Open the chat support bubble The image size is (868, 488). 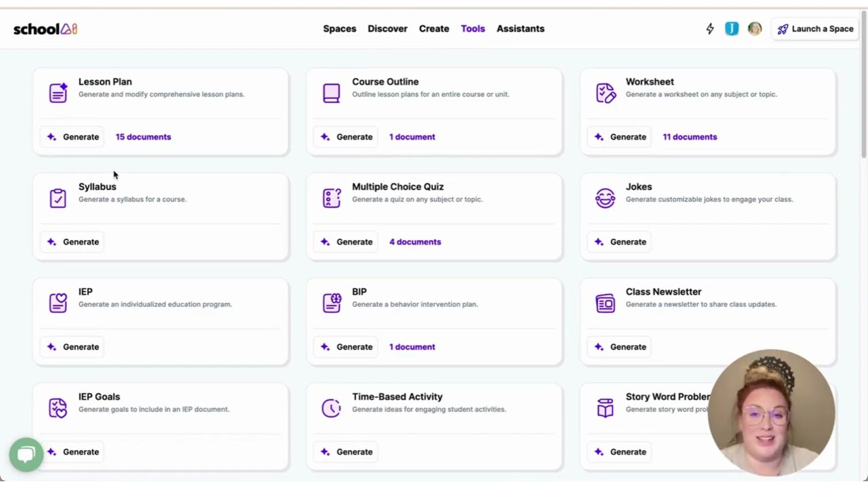click(x=26, y=454)
